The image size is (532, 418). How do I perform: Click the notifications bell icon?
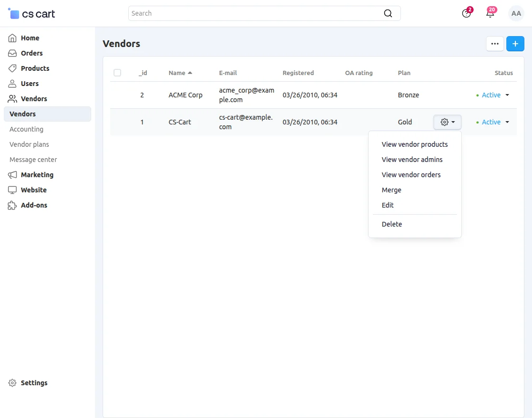click(490, 13)
